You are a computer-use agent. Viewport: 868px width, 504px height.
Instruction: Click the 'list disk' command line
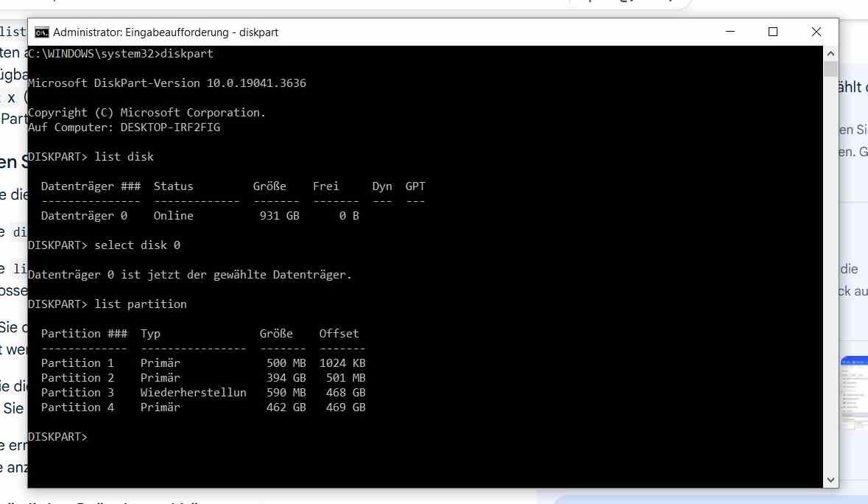pyautogui.click(x=124, y=157)
